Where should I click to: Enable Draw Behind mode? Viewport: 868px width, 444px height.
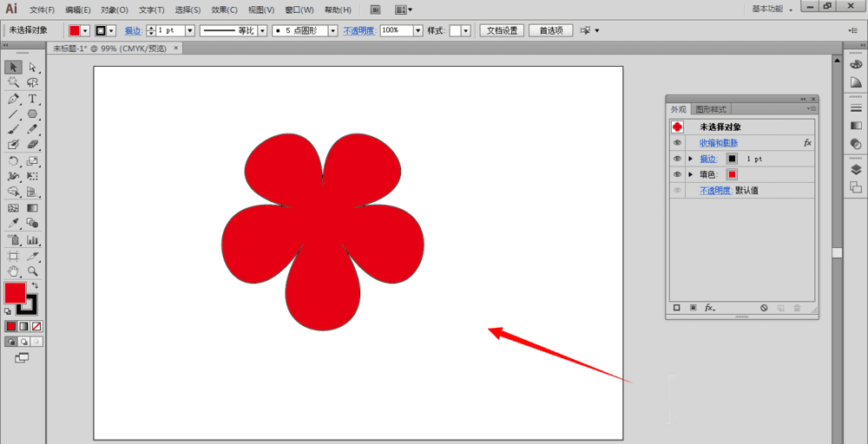pos(23,342)
